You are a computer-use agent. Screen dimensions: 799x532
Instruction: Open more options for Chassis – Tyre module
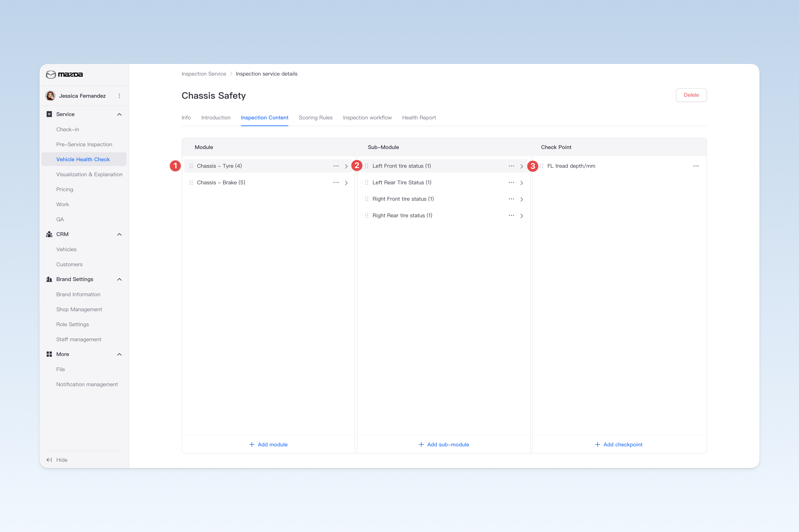(x=336, y=166)
